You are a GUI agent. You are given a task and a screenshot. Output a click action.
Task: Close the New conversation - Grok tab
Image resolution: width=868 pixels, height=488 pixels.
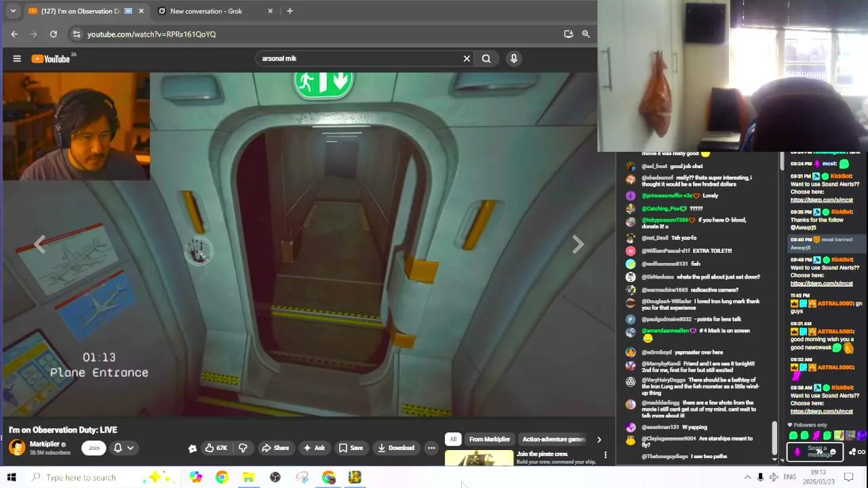271,11
